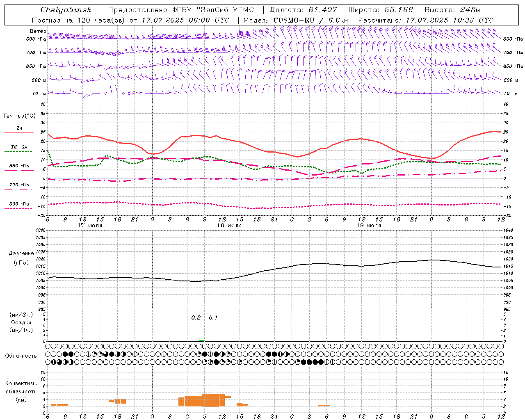Select the 'Тем-ра(°C)' temperature panel label
The image size is (525, 420).
point(19,116)
